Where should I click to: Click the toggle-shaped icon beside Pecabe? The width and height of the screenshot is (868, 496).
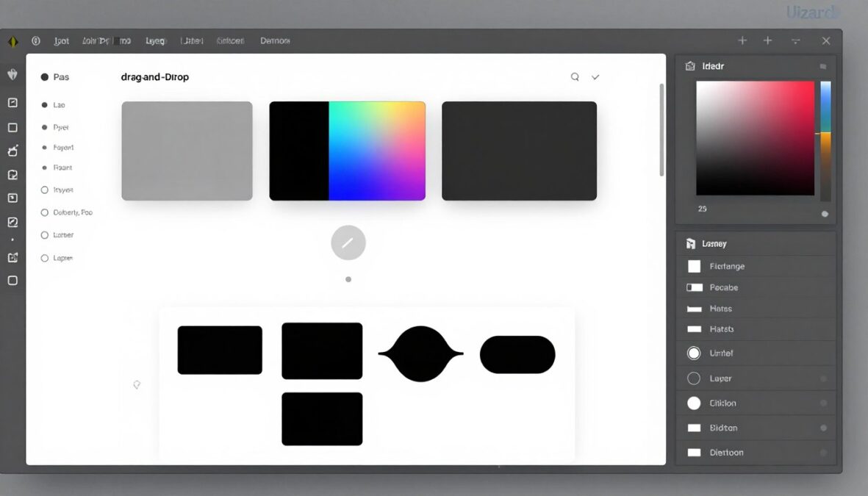pyautogui.click(x=695, y=287)
